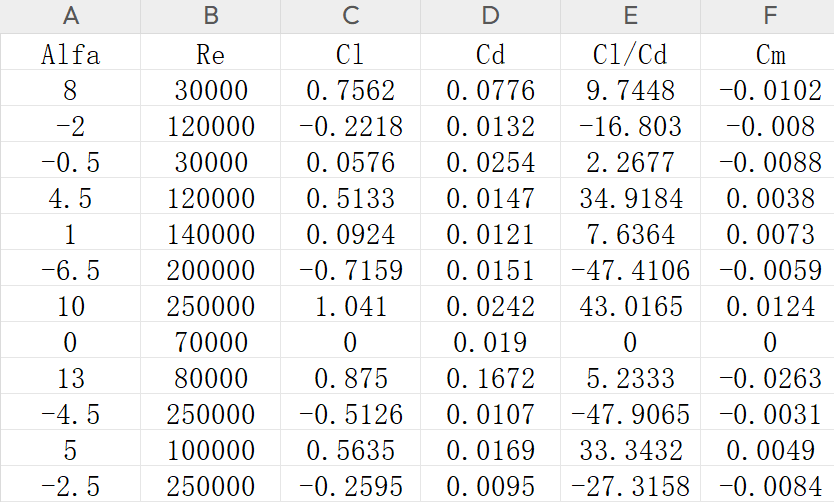The image size is (834, 502).
Task: Select column F header
Action: coord(768,16)
